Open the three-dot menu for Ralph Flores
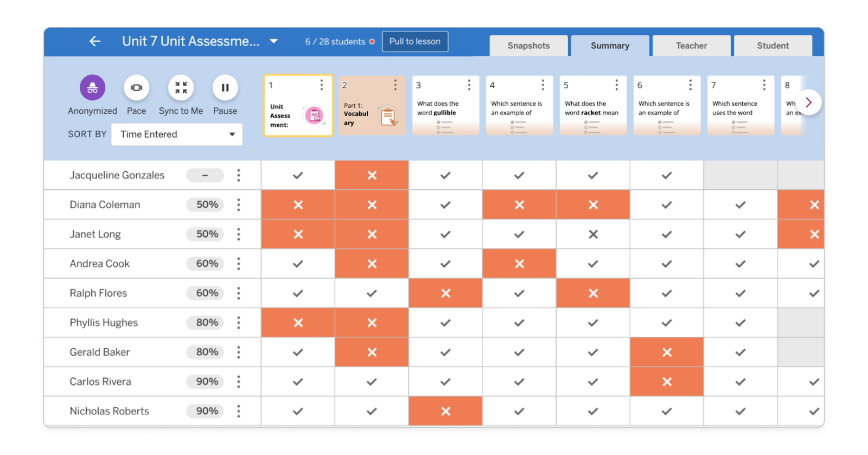This screenshot has width=868, height=455. coord(239,293)
